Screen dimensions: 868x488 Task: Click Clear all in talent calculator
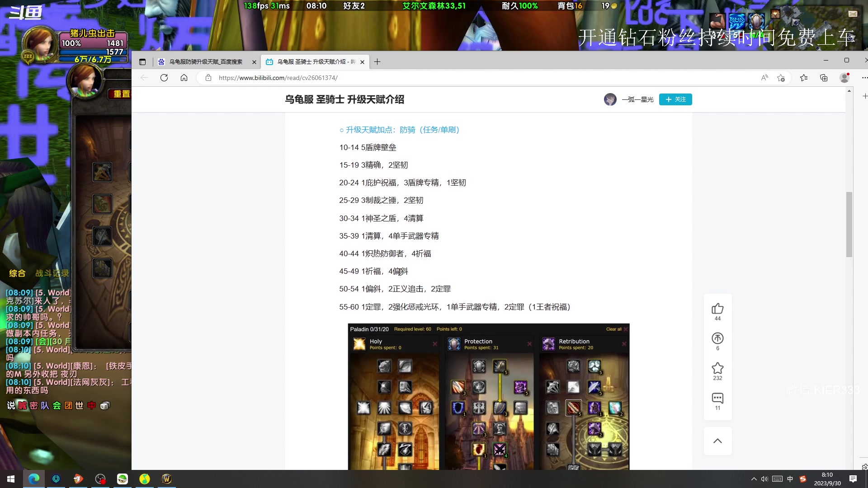point(613,329)
